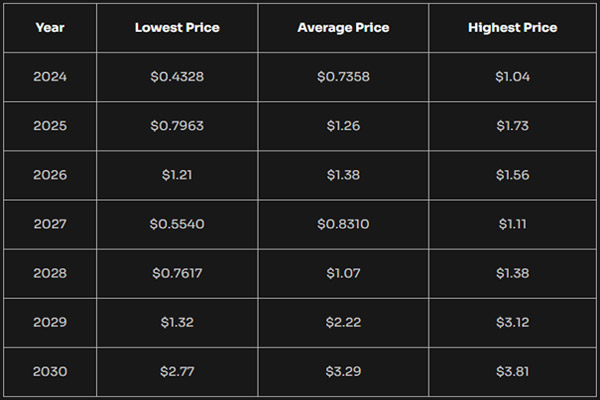The height and width of the screenshot is (400, 600).
Task: Click the $0.7358 average price value
Action: [343, 77]
